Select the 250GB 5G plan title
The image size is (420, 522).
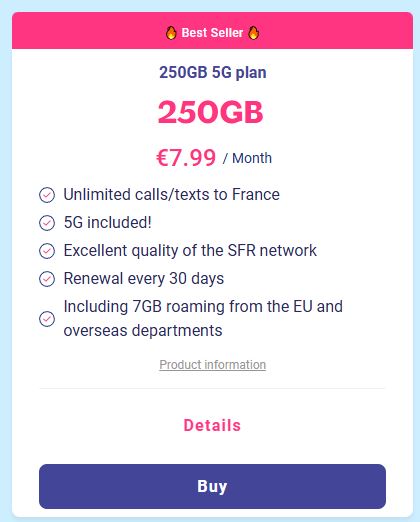pyautogui.click(x=213, y=73)
